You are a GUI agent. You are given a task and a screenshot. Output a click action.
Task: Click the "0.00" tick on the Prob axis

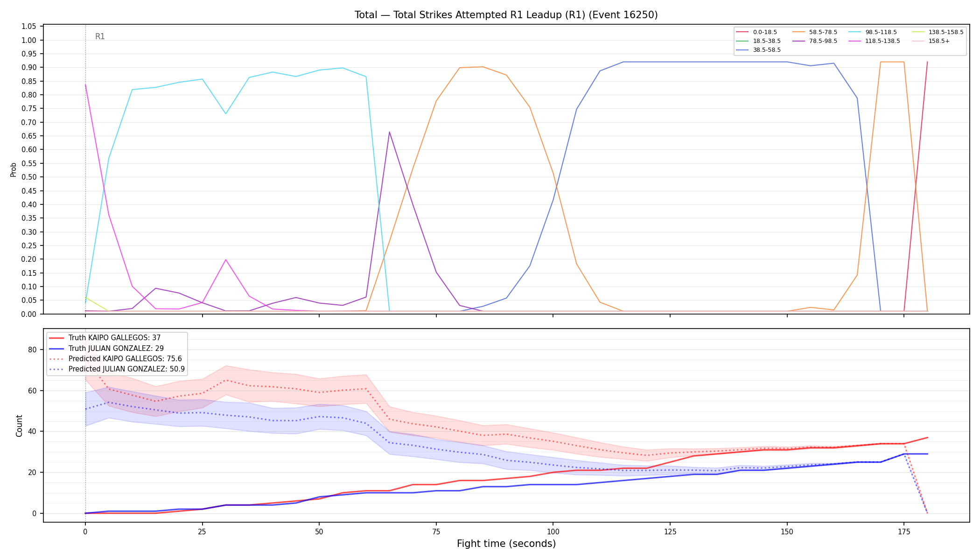(29, 314)
